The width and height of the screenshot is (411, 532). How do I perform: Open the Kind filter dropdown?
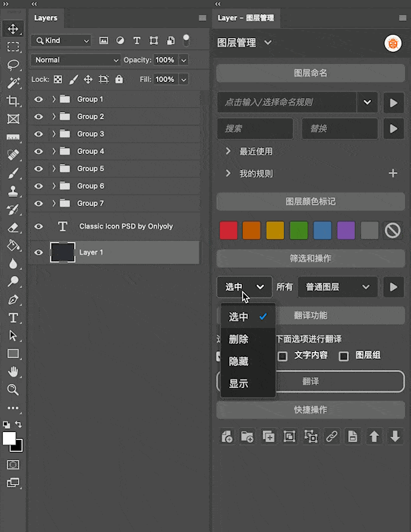(61, 41)
